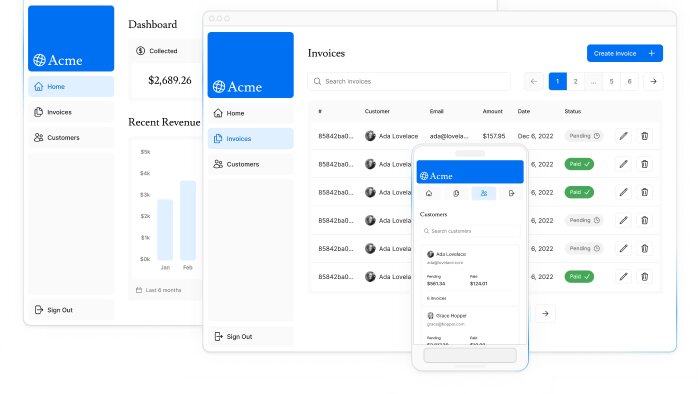Viewport: 700px width, 394px height.
Task: Select page 1 in pagination
Action: pos(558,81)
